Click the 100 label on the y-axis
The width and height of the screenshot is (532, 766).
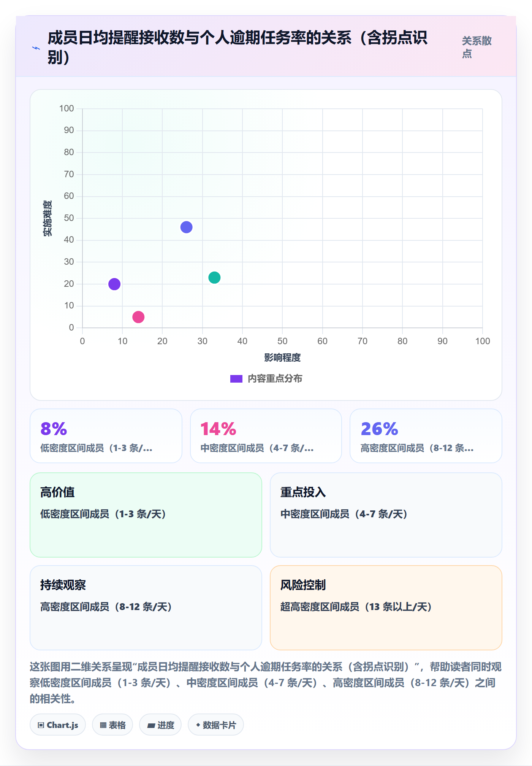[x=66, y=109]
